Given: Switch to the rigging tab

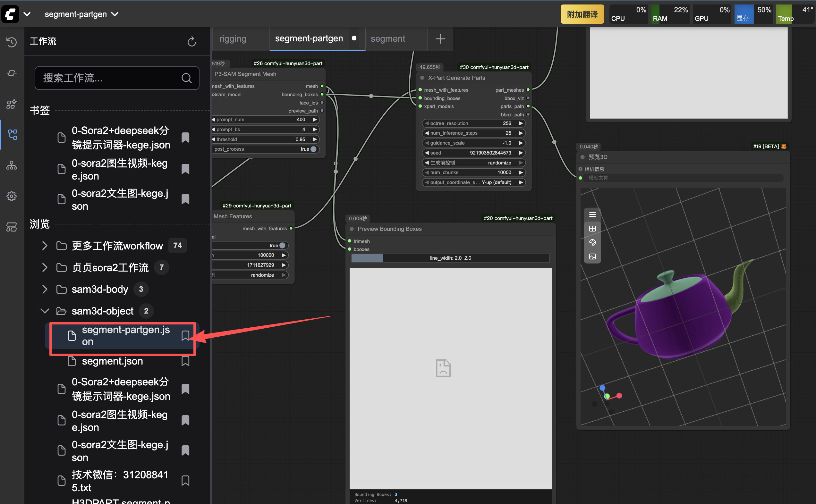Looking at the screenshot, I should pyautogui.click(x=233, y=39).
